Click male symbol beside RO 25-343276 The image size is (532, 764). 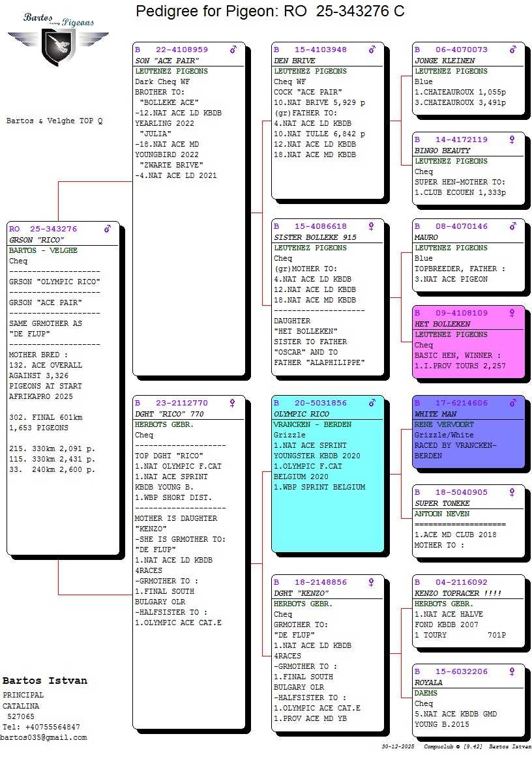(x=108, y=229)
